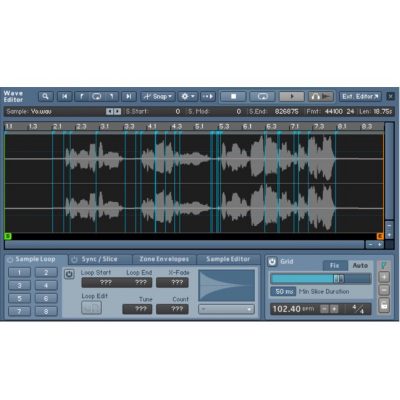Toggle the loop power button

69,274
